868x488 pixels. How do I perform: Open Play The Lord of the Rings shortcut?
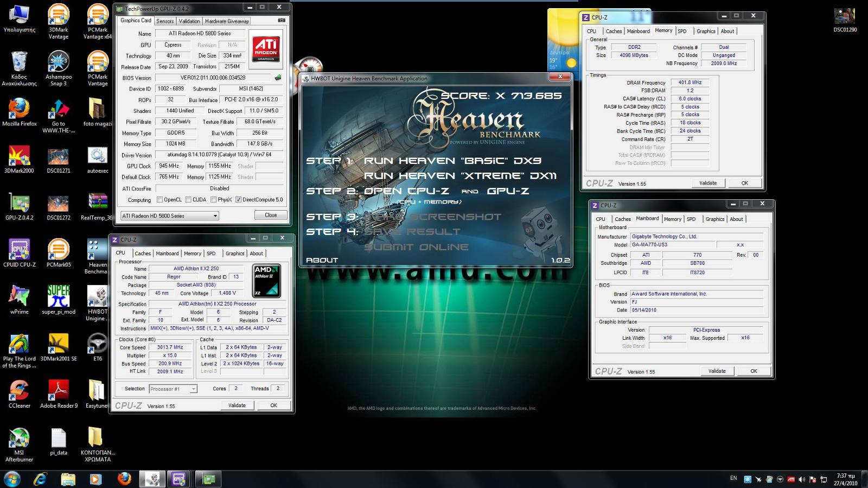tap(20, 351)
